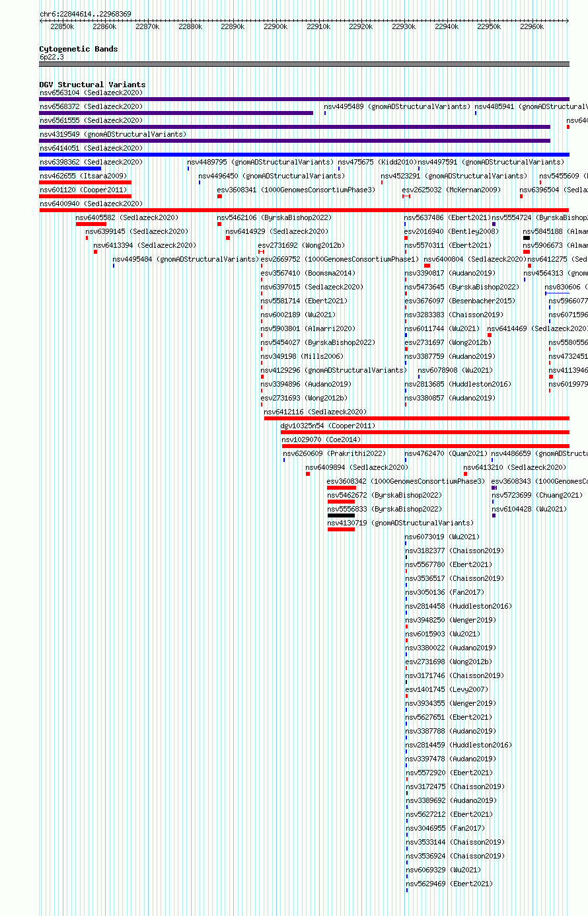Open nsv349198 (Mills2006) variant
Image resolution: width=588 pixels, height=916 pixels.
click(x=302, y=356)
